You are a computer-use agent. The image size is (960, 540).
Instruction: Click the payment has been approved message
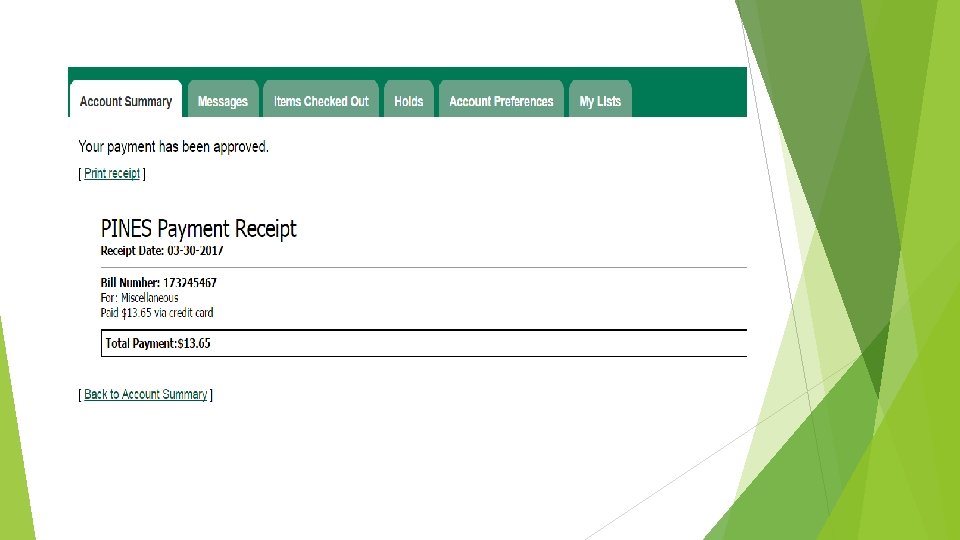[x=173, y=147]
